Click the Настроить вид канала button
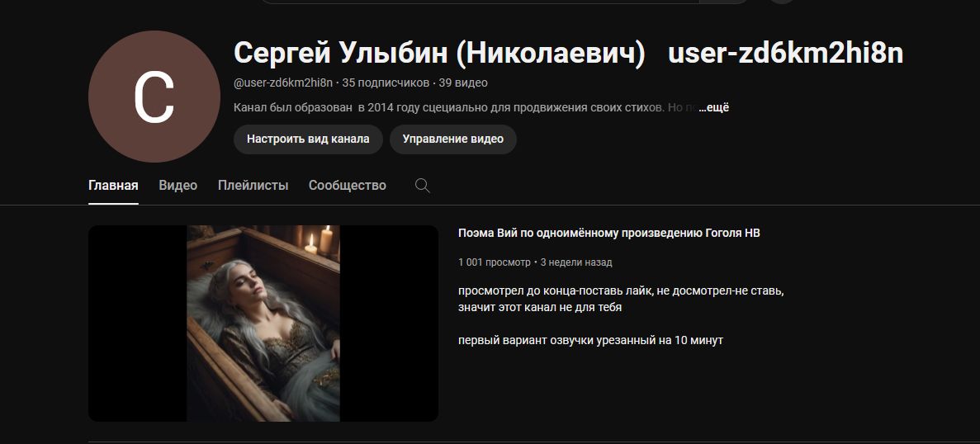Screen dimensions: 980x444 click(x=308, y=139)
